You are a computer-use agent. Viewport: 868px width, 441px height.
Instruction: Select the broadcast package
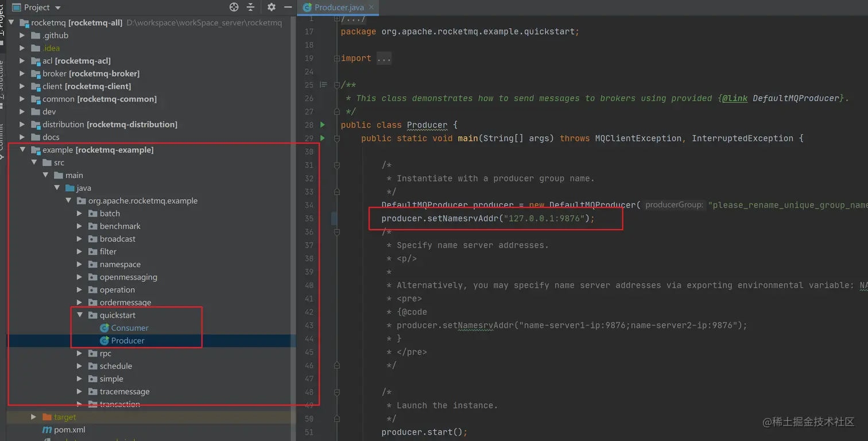[x=118, y=239]
